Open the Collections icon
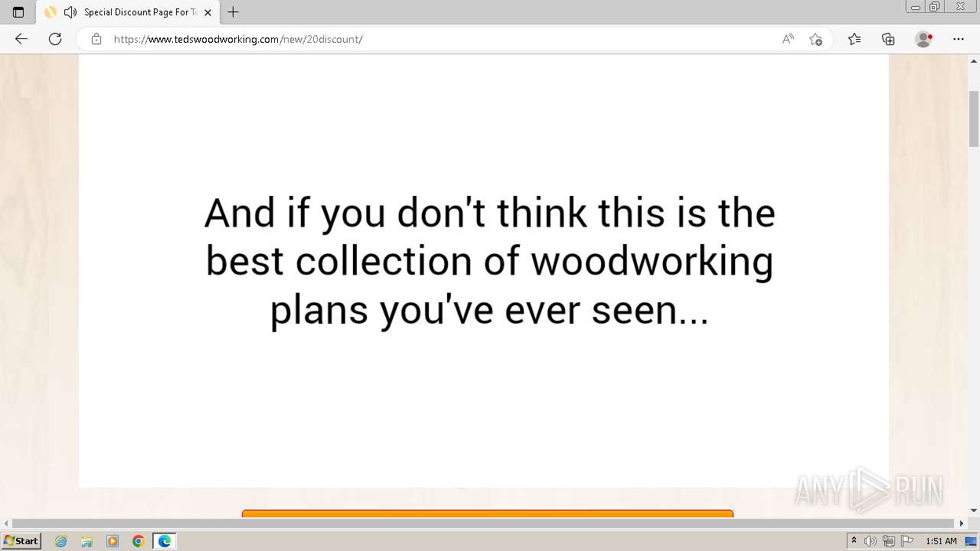980x551 pixels. 888,39
